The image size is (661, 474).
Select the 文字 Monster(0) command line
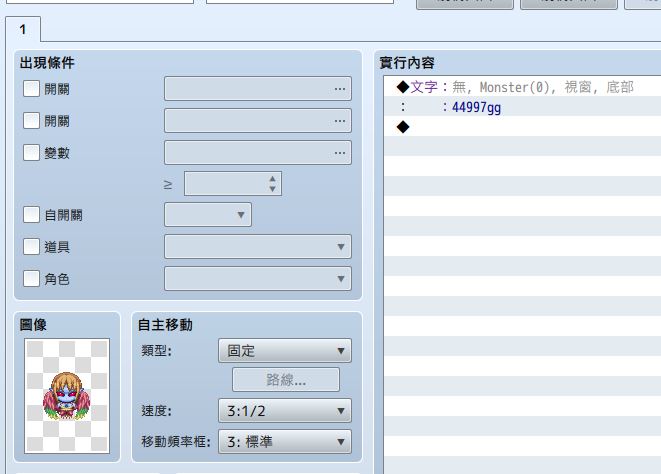click(523, 87)
